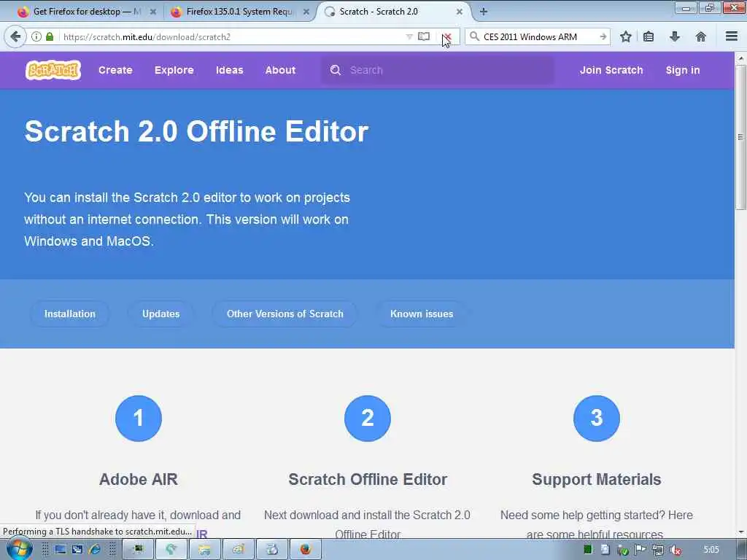Close the Scratch 2.0 tab
The width and height of the screenshot is (747, 560).
pos(460,12)
